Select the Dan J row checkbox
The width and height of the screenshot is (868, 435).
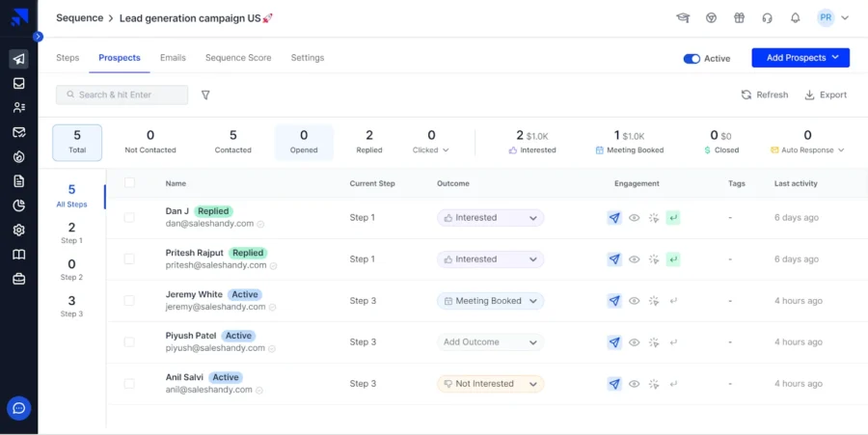[129, 218]
